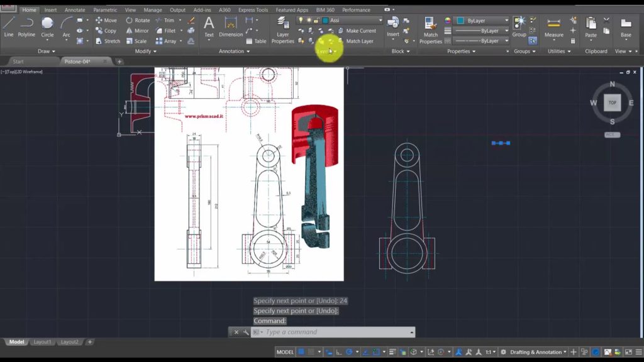Click the Erase icon in Modify panel

pyautogui.click(x=191, y=20)
